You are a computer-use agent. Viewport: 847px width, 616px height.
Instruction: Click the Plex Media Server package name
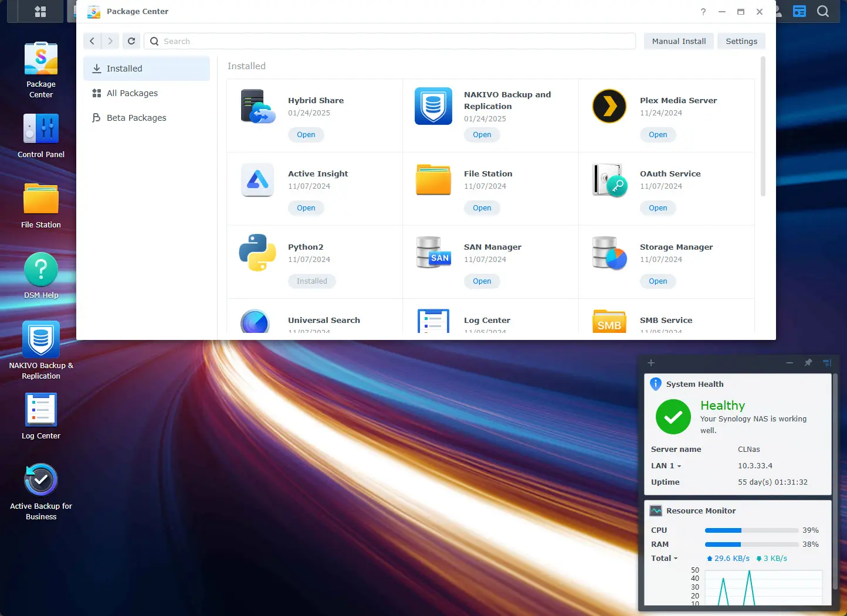click(678, 101)
